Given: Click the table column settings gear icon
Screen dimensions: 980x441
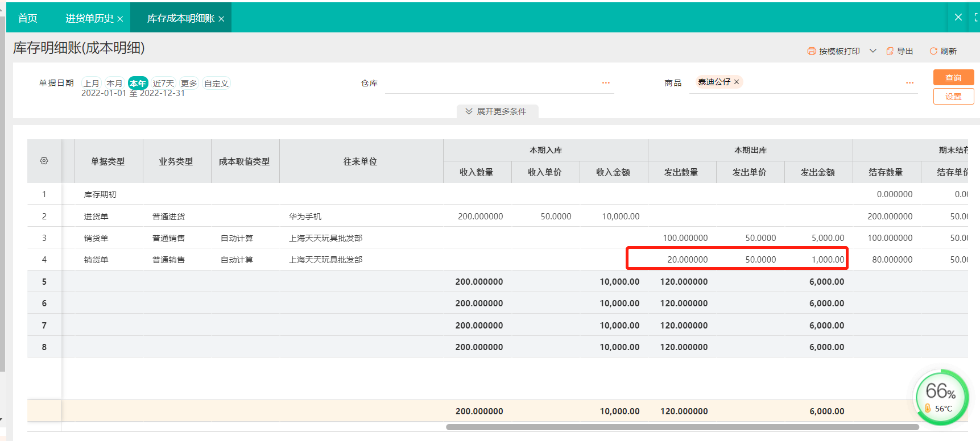Looking at the screenshot, I should click(44, 161).
